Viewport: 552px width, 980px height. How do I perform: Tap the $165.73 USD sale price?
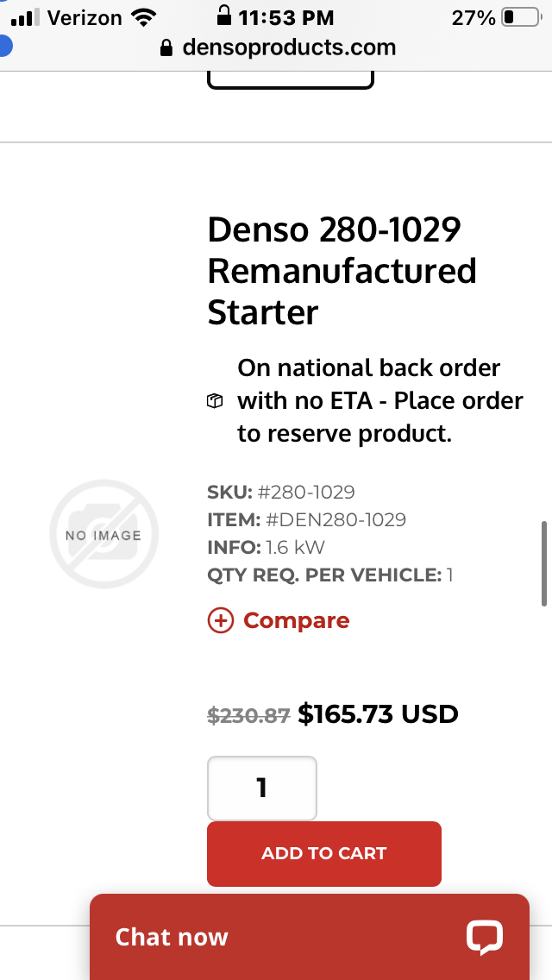[378, 713]
